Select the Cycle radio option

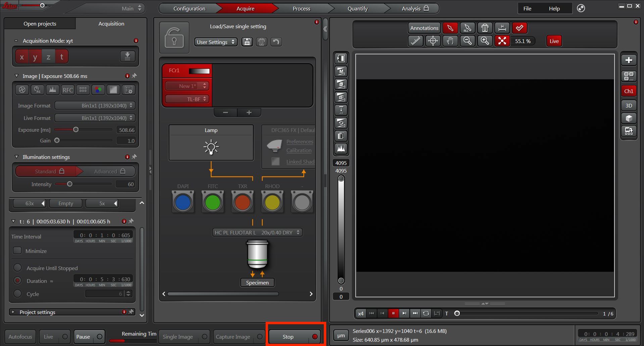pyautogui.click(x=17, y=294)
